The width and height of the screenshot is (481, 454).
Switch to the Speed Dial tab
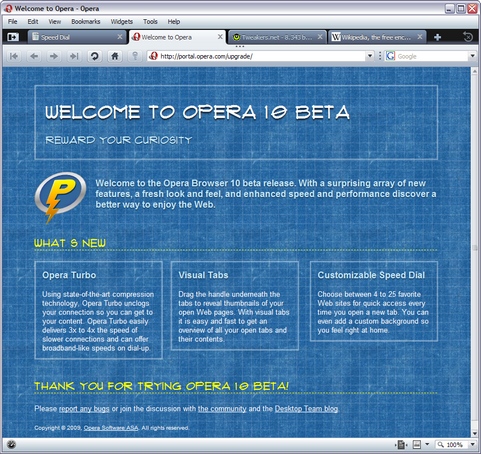76,37
